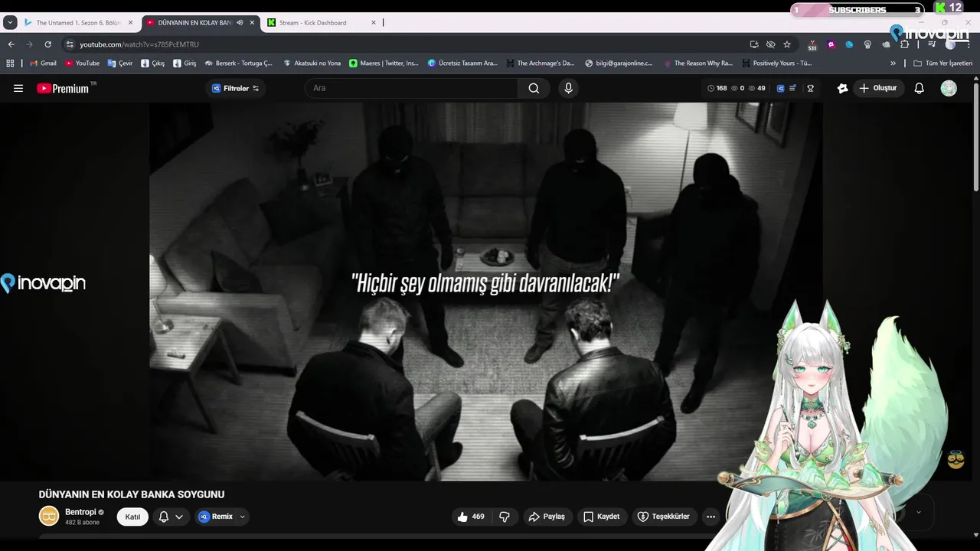The height and width of the screenshot is (551, 980).
Task: Open the purple star extension icon
Action: tap(831, 44)
